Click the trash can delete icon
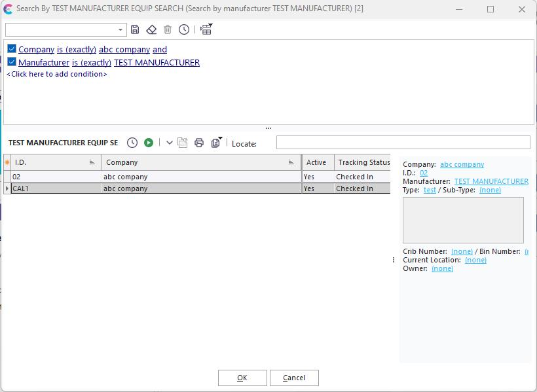Viewport: 537px width, 392px height. pyautogui.click(x=168, y=29)
